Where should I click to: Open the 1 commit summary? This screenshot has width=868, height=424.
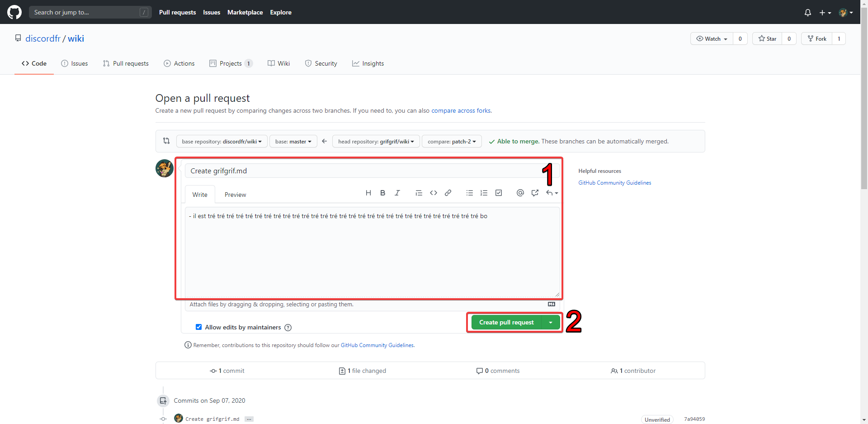coord(227,371)
